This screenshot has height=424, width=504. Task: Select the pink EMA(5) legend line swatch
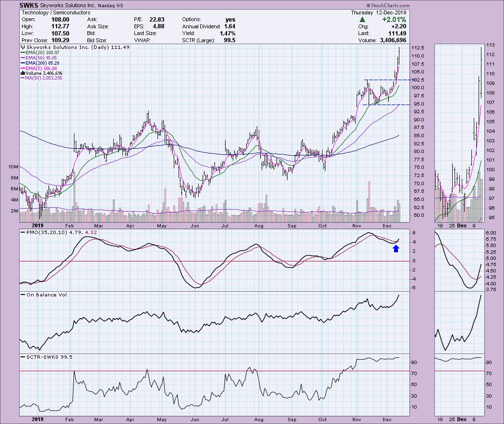tap(23, 69)
